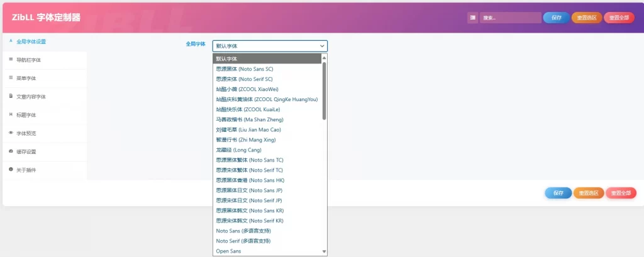Image resolution: width=644 pixels, height=257 pixels.
Task: Pick 马善政楷书 (Ma Shan Zheng) font
Action: 249,119
